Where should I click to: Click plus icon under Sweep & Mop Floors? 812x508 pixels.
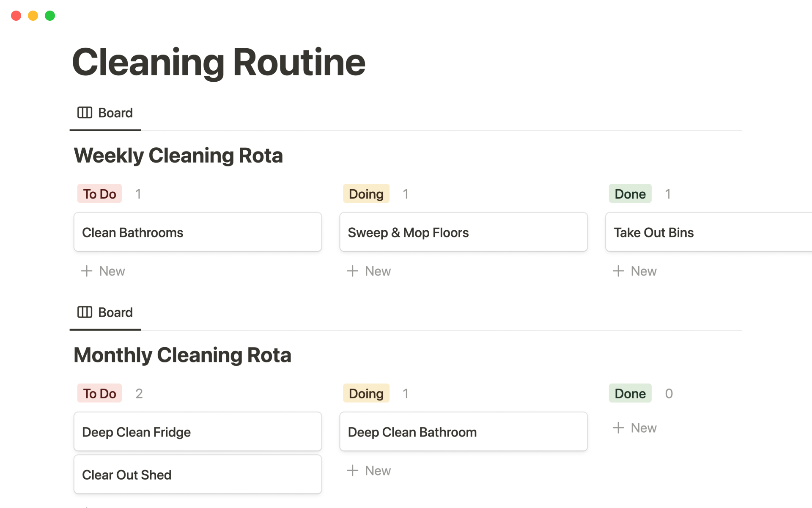(352, 271)
